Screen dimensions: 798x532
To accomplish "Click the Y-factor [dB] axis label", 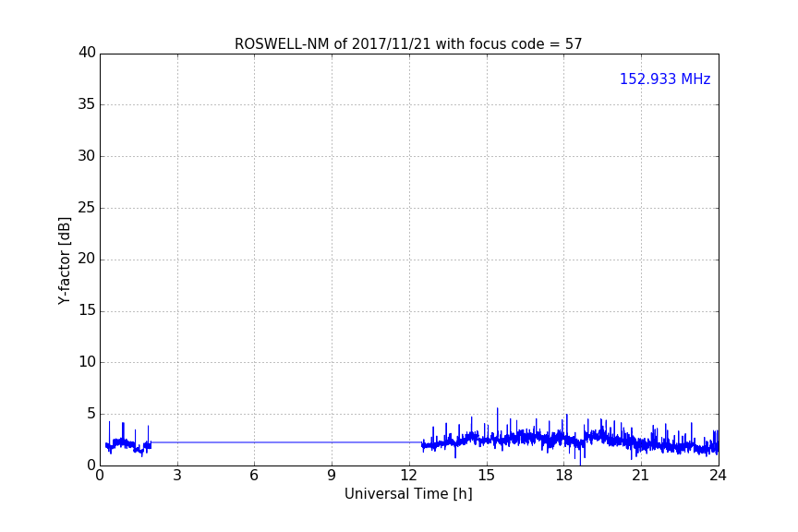I will pyautogui.click(x=64, y=260).
